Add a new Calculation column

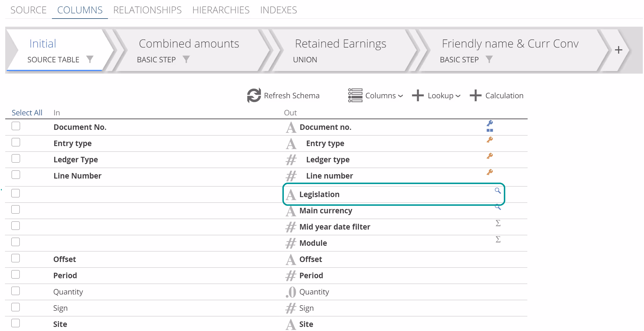(x=497, y=96)
